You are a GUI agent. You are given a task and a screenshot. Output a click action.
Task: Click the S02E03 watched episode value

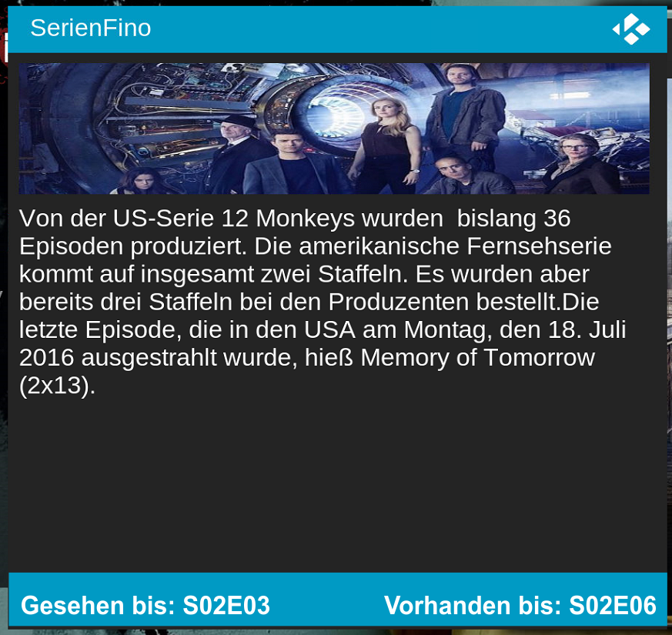point(226,606)
